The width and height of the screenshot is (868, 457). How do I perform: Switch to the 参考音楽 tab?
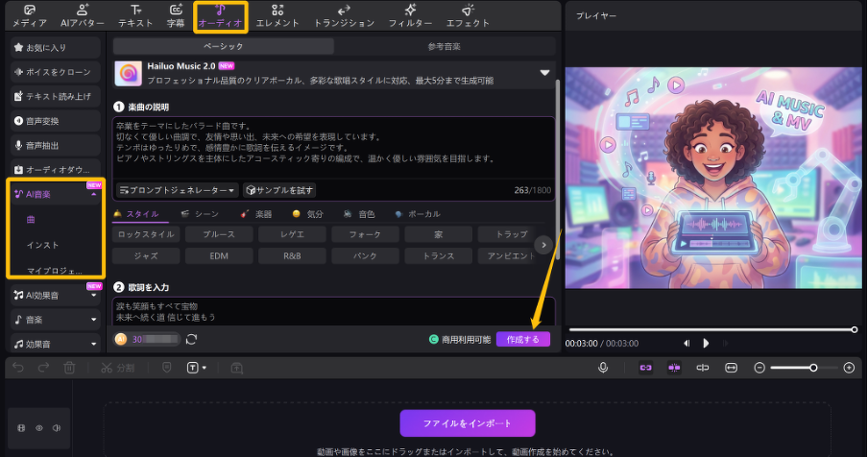coord(446,46)
